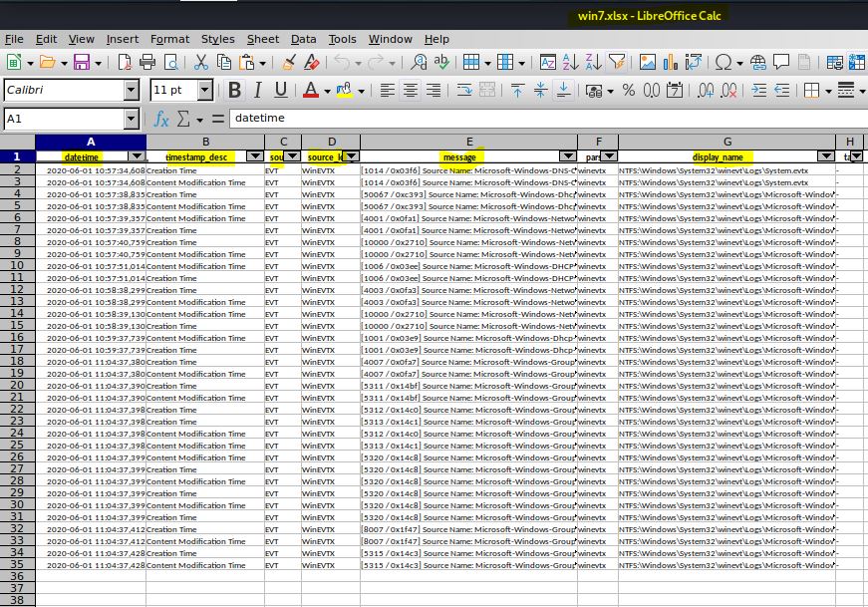Toggle Italic formatting
The width and height of the screenshot is (868, 607).
click(258, 91)
